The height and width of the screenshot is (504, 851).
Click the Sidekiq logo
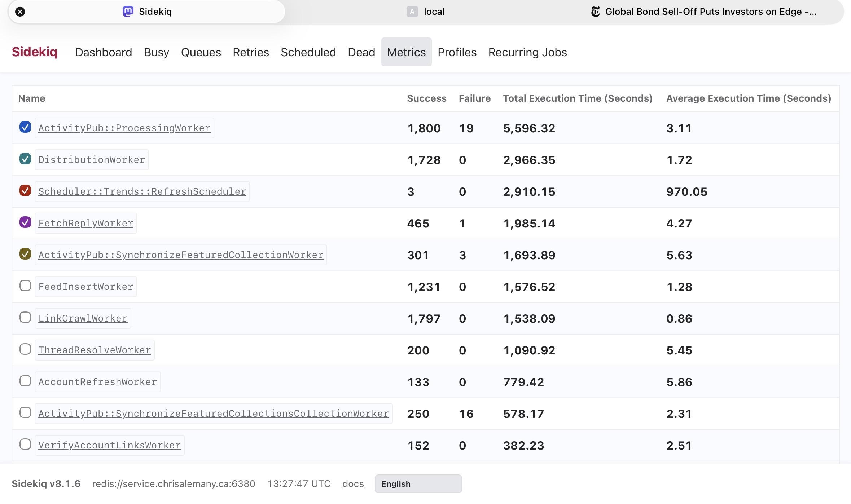[35, 52]
